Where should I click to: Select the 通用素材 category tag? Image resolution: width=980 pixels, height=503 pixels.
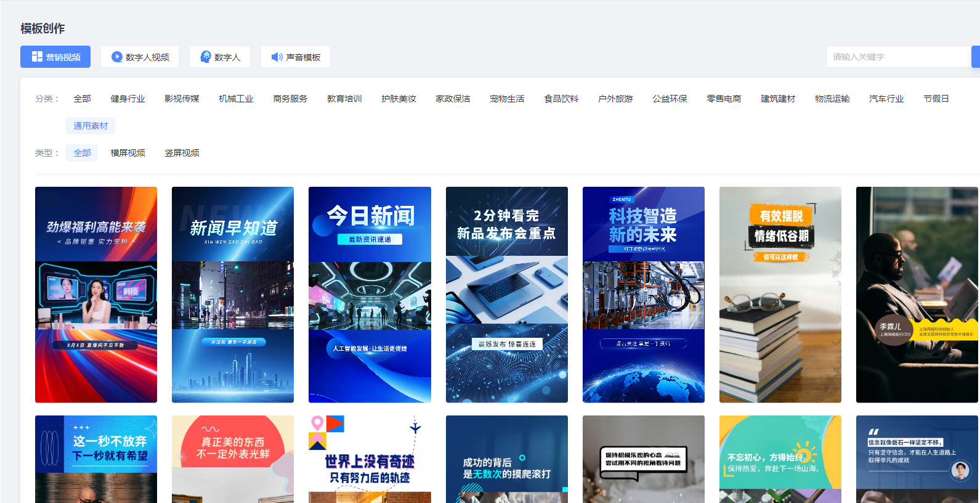[x=91, y=126]
